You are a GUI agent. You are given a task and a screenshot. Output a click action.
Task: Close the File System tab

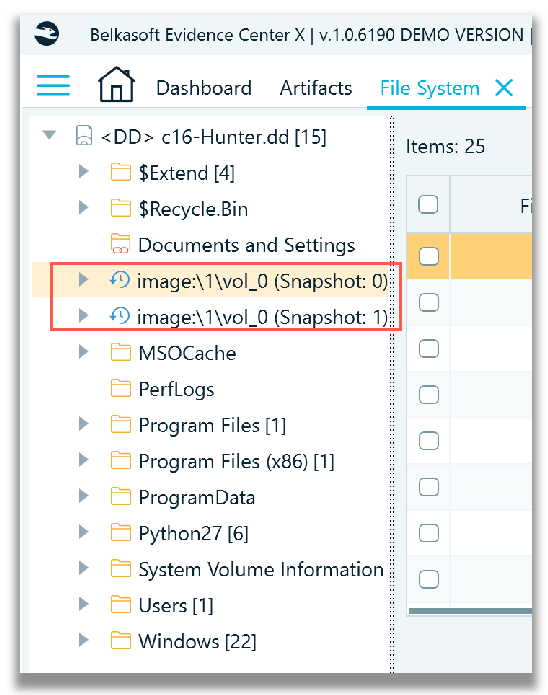504,88
